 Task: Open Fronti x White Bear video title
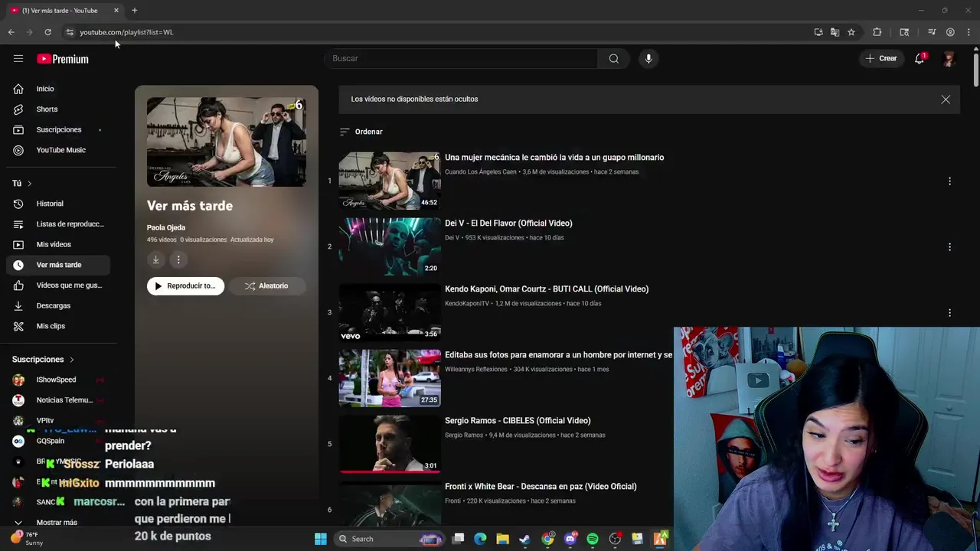coord(541,487)
